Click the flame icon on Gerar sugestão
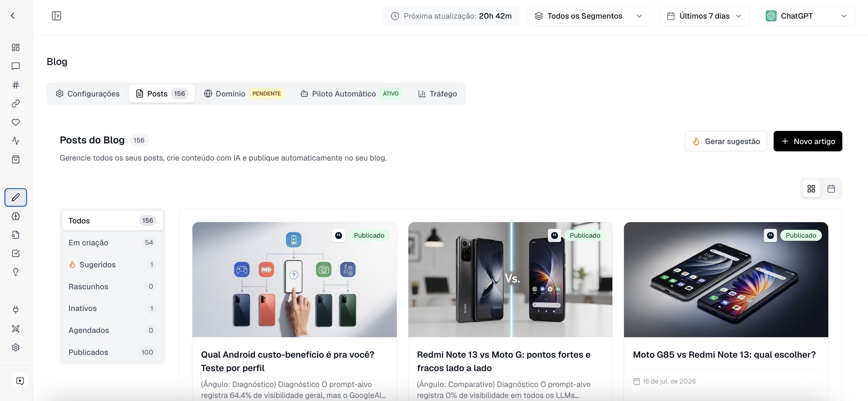This screenshot has height=401, width=868. pos(696,141)
